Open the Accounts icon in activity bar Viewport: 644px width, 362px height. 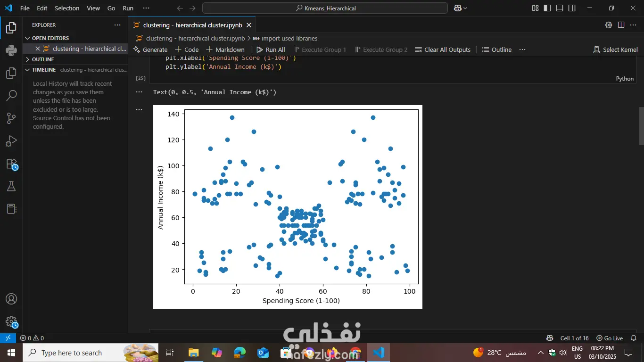click(x=10, y=298)
